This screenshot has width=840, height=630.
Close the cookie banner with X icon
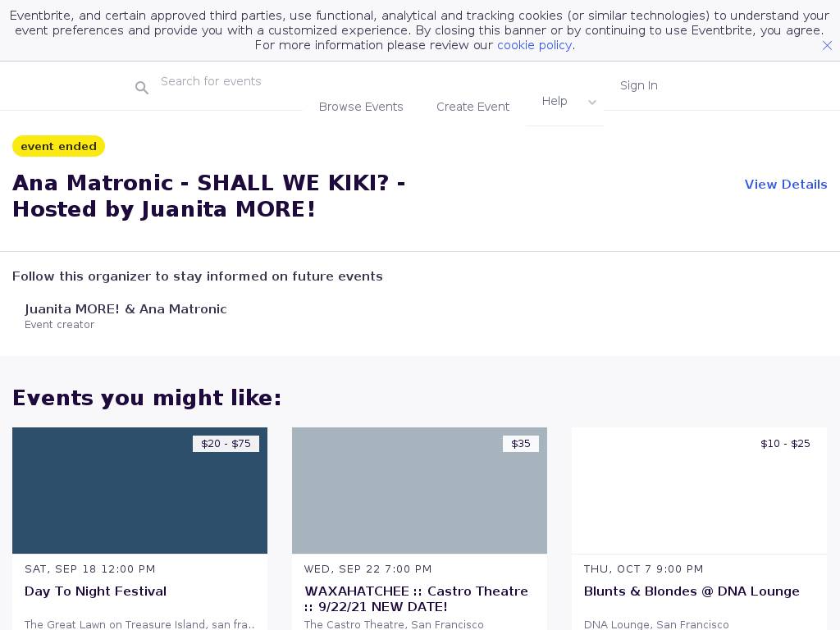pyautogui.click(x=827, y=46)
